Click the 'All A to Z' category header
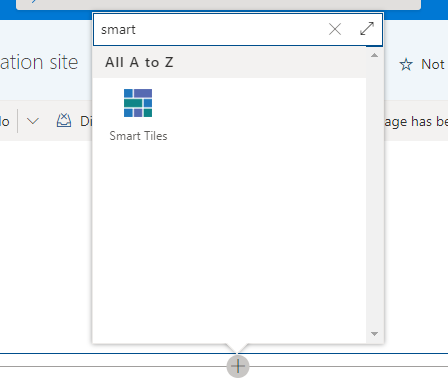This screenshot has width=448, height=390. [x=139, y=62]
